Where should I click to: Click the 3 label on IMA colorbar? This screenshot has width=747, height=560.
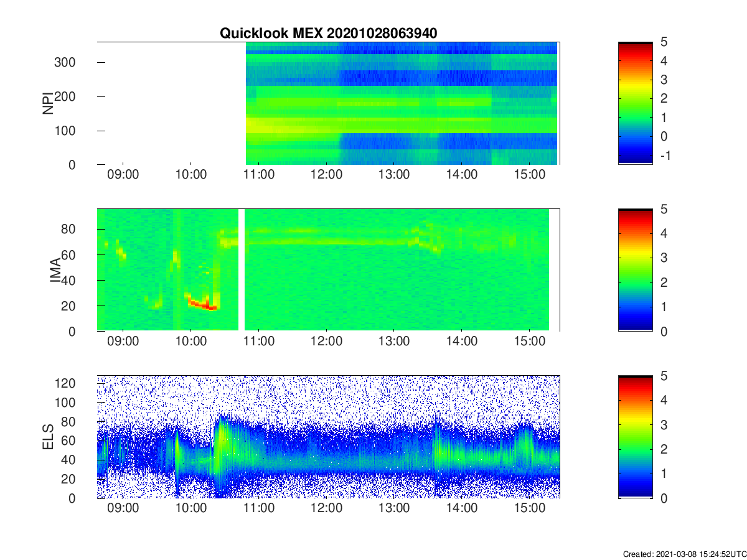(x=664, y=258)
